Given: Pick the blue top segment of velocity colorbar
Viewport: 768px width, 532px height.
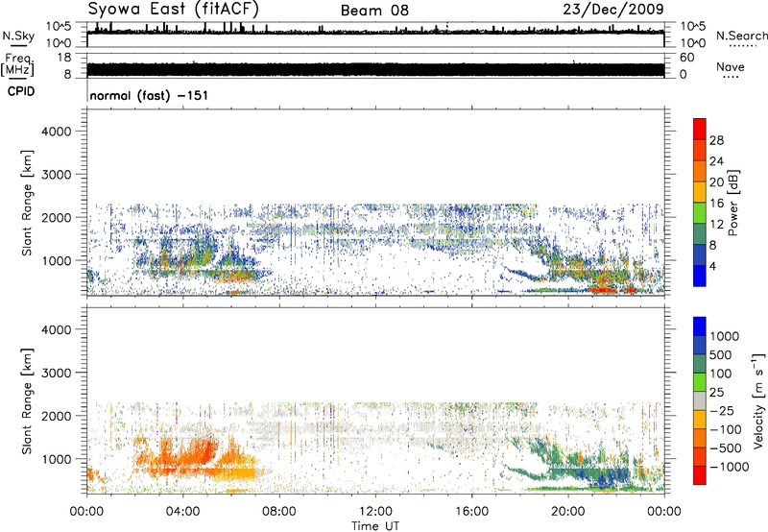Looking at the screenshot, I should (x=700, y=326).
